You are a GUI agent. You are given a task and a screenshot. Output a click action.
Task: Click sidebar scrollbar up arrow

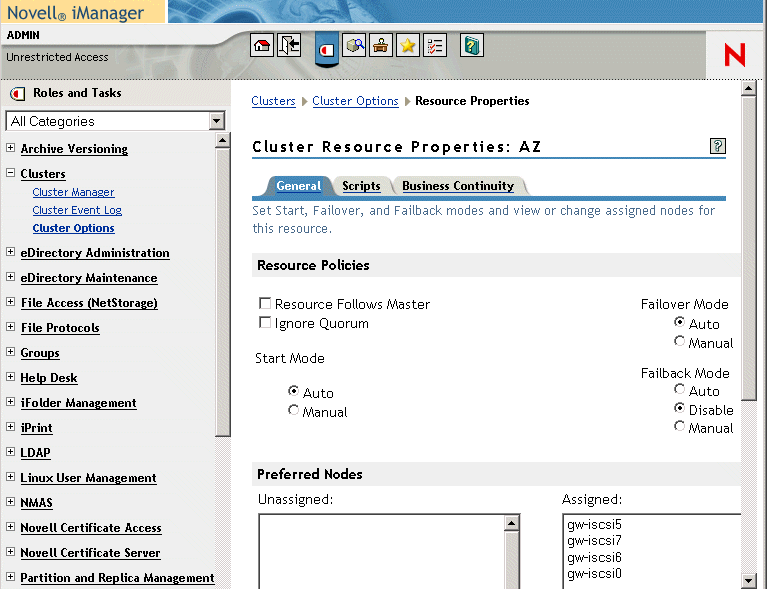223,140
